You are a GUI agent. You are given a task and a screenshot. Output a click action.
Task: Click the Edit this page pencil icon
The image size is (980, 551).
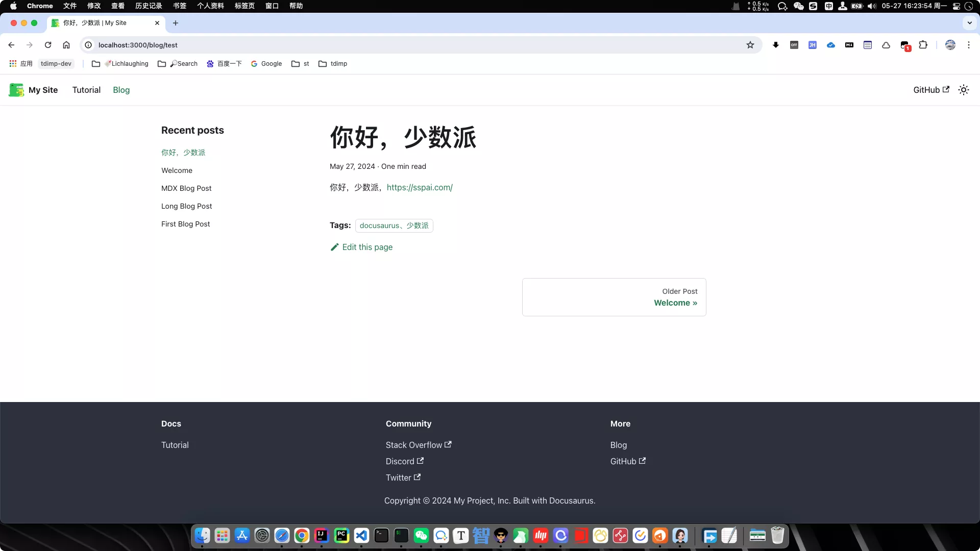pos(335,247)
